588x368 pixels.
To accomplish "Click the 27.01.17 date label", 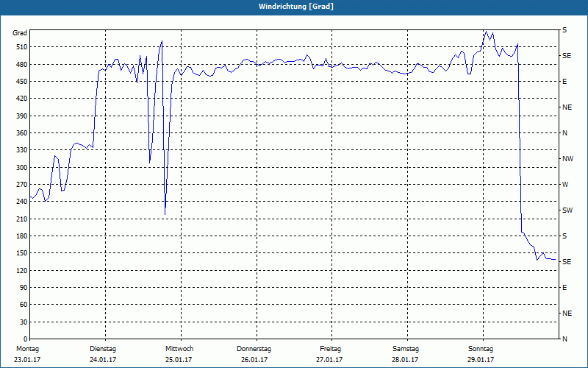I will pyautogui.click(x=329, y=360).
